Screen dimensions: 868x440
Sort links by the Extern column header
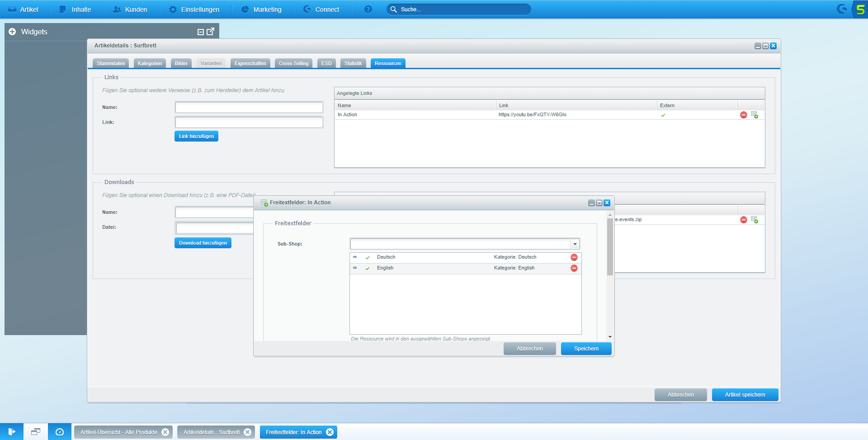(697, 105)
